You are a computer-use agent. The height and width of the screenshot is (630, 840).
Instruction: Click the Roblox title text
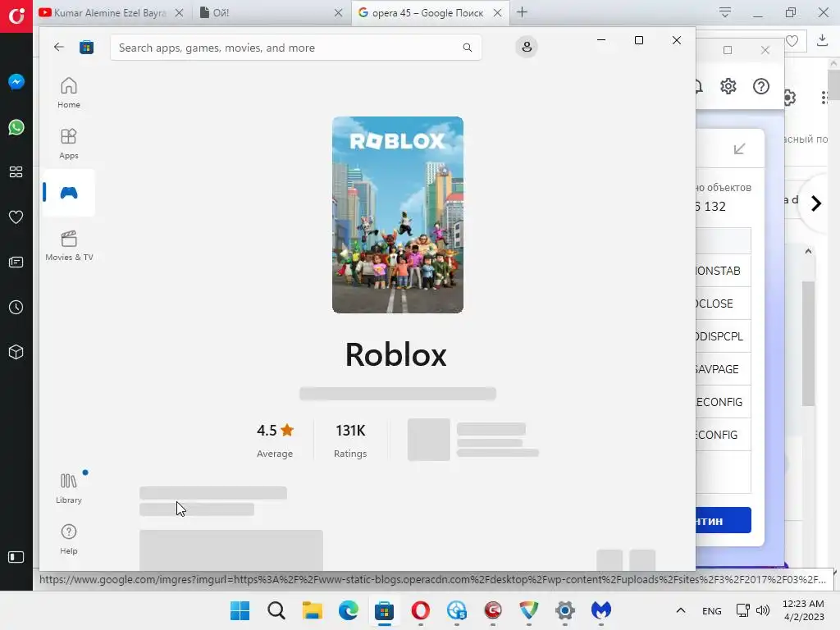pyautogui.click(x=396, y=354)
